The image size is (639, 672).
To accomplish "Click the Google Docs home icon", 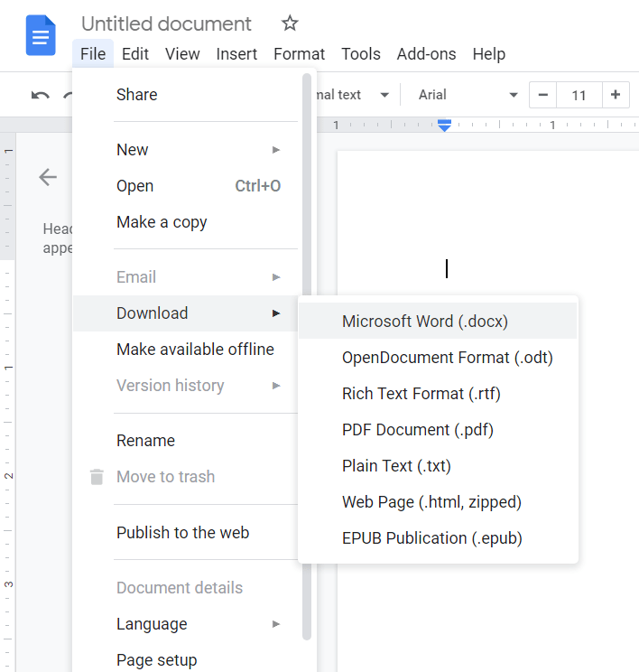I will 41,35.
